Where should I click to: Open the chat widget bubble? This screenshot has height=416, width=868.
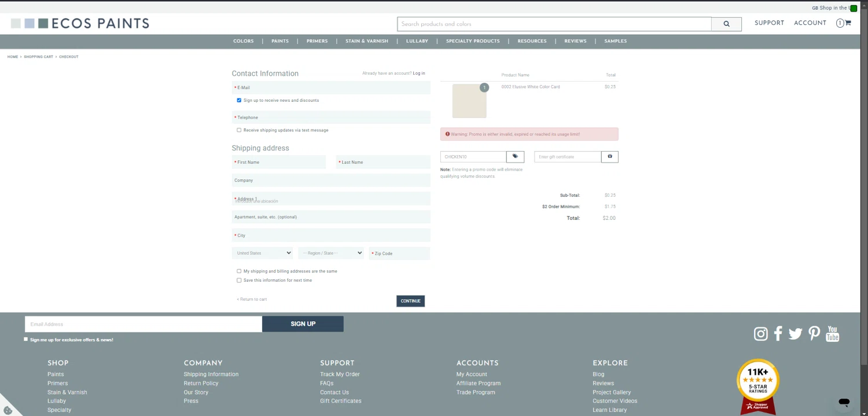click(x=844, y=402)
